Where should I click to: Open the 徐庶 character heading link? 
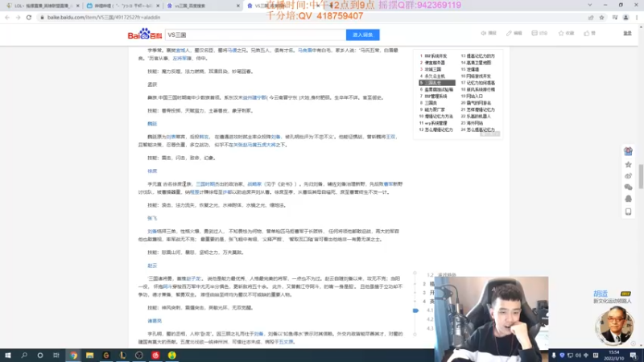coord(152,171)
